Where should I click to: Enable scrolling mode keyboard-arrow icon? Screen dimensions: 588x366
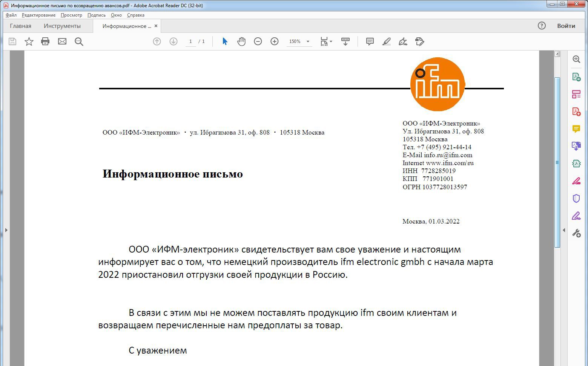tap(345, 41)
